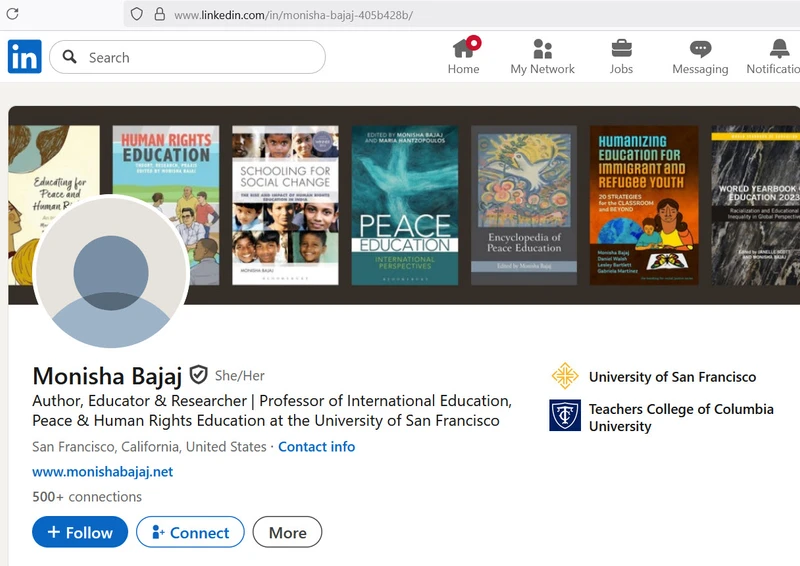The height and width of the screenshot is (566, 800).
Task: Click the red notification badge on Home
Action: click(x=474, y=42)
